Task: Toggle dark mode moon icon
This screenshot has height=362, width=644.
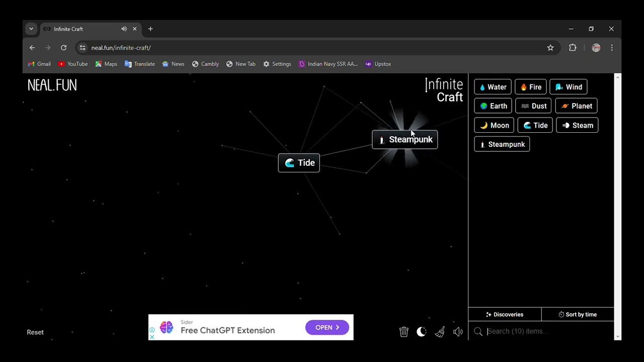Action: pos(422,332)
